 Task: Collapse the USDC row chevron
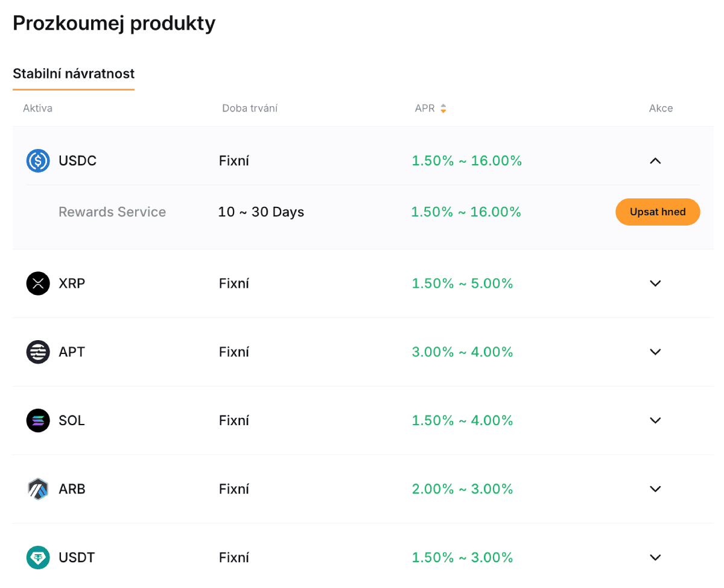tap(655, 161)
